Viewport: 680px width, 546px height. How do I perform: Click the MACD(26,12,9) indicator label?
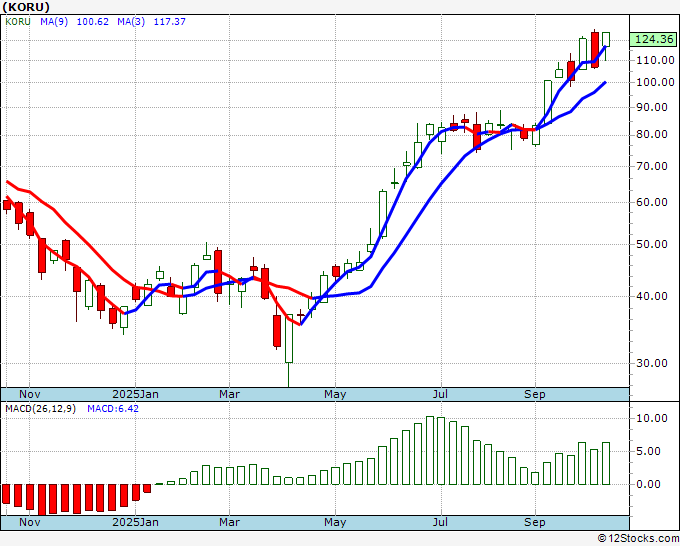[x=40, y=409]
